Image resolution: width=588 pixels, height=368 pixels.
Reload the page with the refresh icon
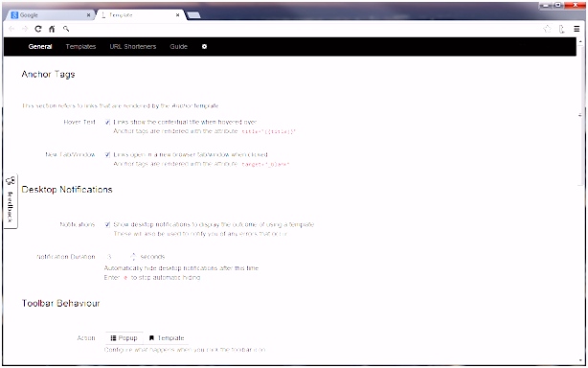point(38,29)
